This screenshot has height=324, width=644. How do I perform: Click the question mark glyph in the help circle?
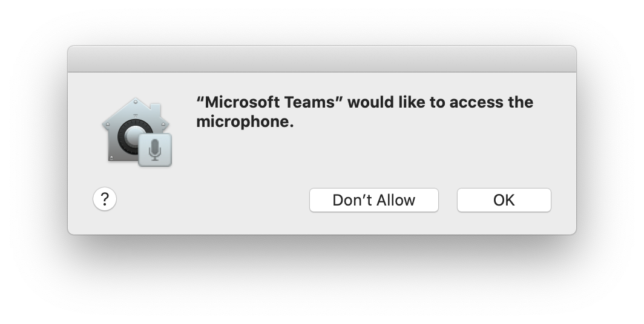point(105,199)
